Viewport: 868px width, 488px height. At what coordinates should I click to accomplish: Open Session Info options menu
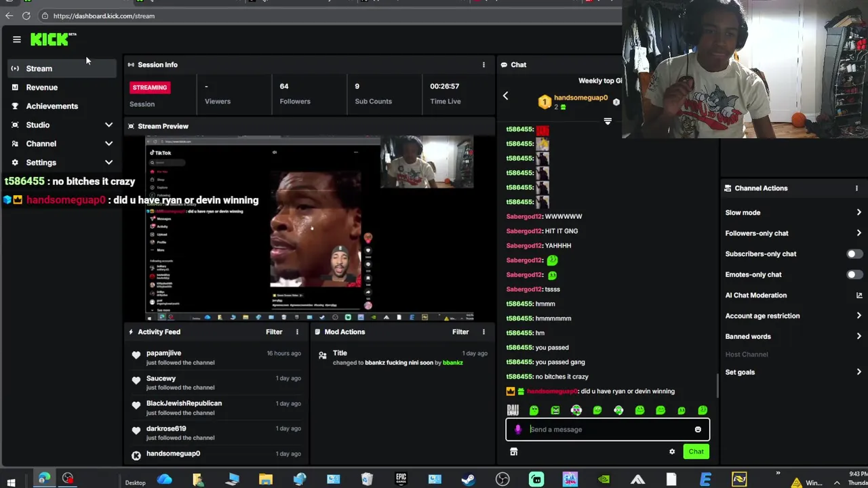[x=484, y=64]
